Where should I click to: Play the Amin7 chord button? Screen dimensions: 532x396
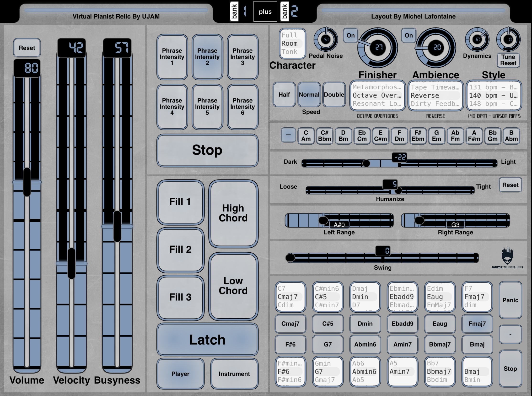[x=403, y=344]
